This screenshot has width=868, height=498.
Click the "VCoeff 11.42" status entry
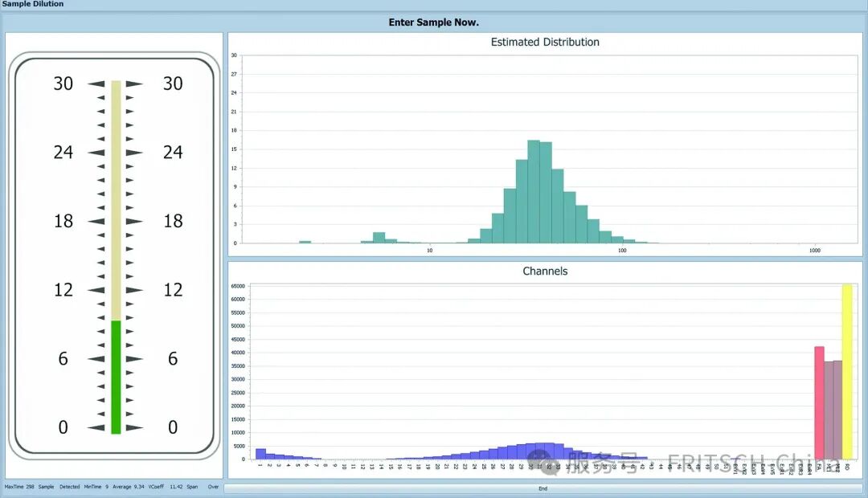point(165,487)
